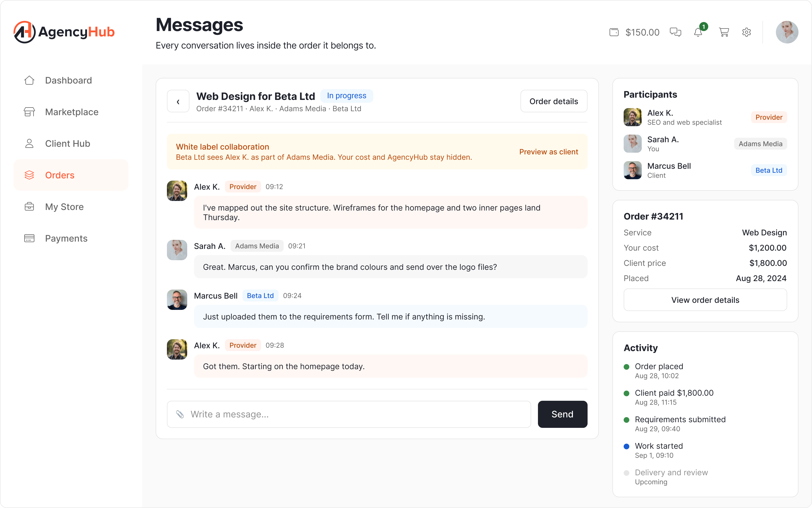Click the Payments card icon
Screen dimensions: 812x508
29,238
